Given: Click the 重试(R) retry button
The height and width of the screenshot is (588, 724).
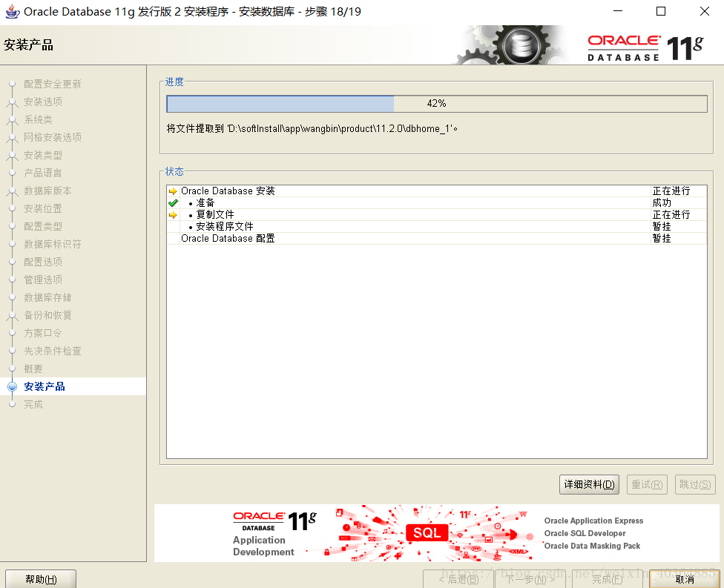Looking at the screenshot, I should pos(647,485).
